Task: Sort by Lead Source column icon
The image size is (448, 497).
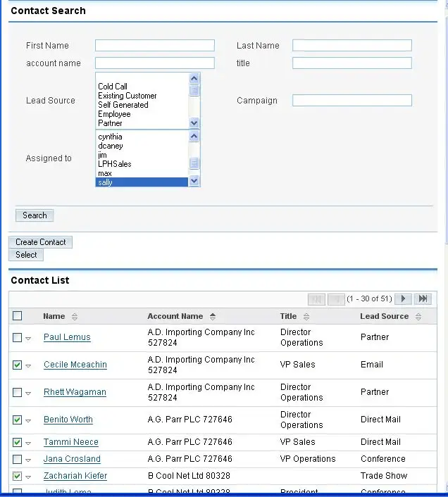Action: 418,316
